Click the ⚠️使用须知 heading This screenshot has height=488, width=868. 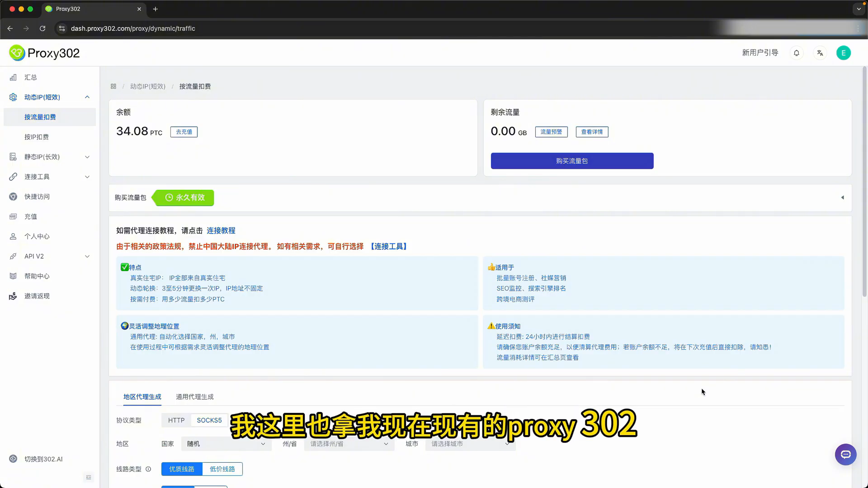504,326
